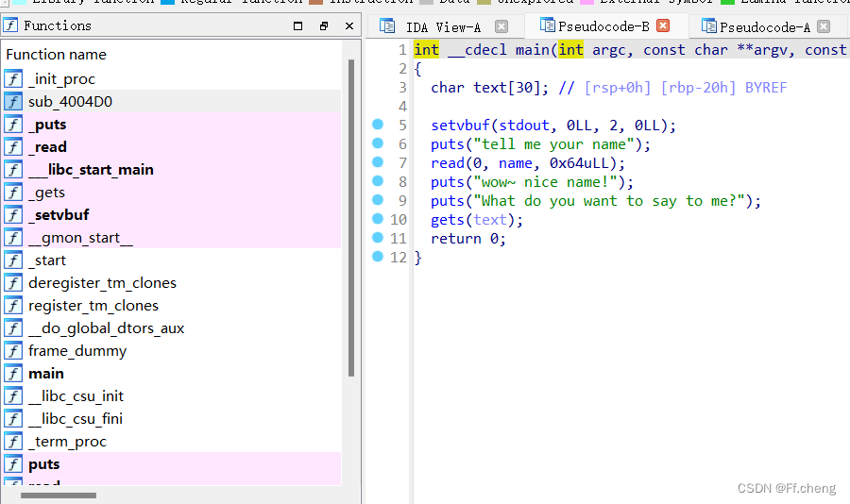Click the text variable in gets call
This screenshot has height=504, width=850.
click(x=490, y=220)
